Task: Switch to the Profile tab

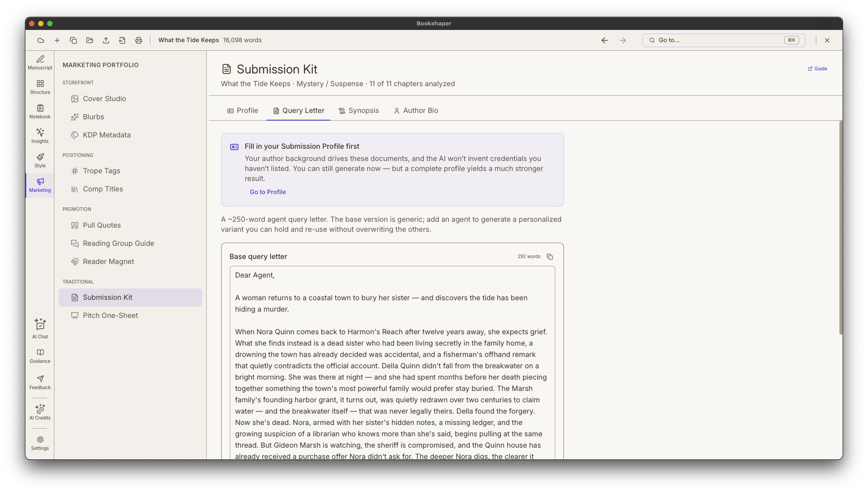Action: click(x=242, y=111)
